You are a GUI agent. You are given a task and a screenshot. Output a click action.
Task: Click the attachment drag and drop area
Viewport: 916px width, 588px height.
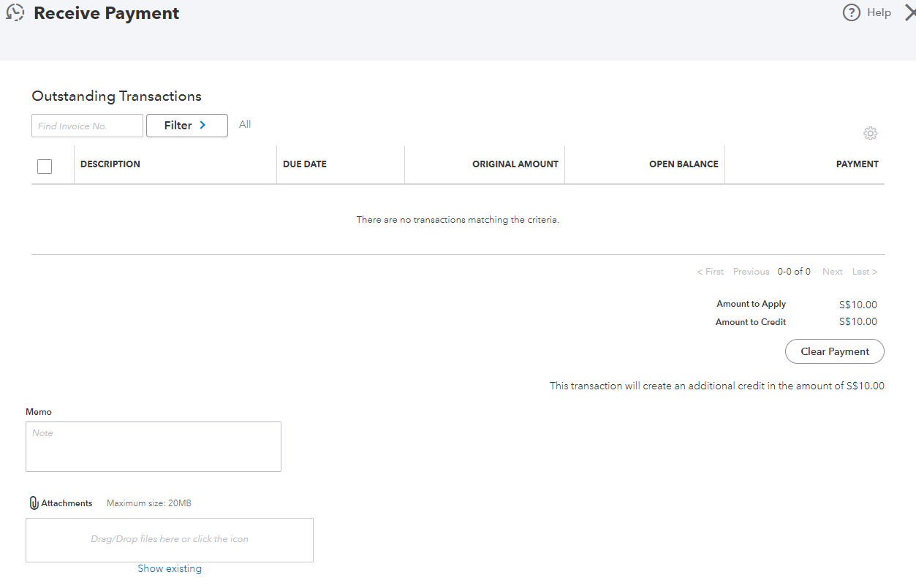click(169, 539)
